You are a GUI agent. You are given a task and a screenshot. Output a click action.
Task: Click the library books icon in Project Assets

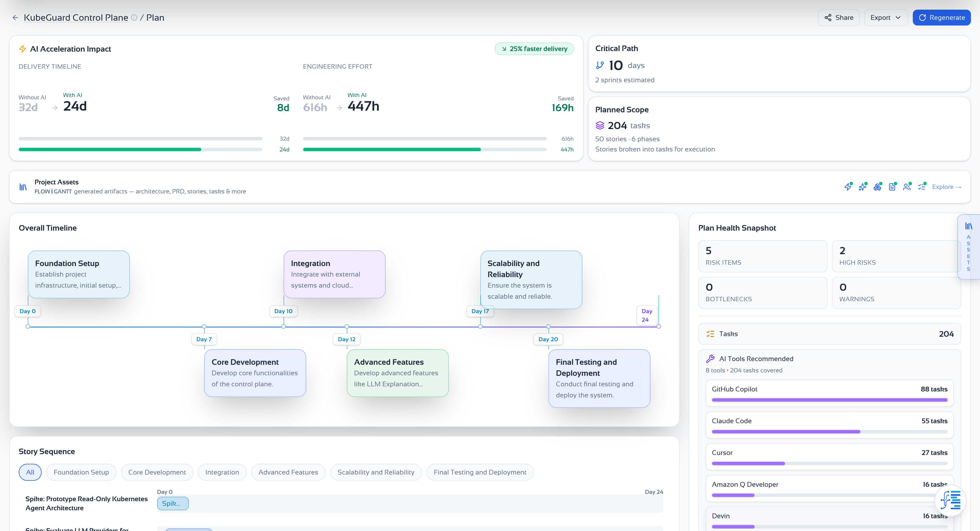coord(23,187)
